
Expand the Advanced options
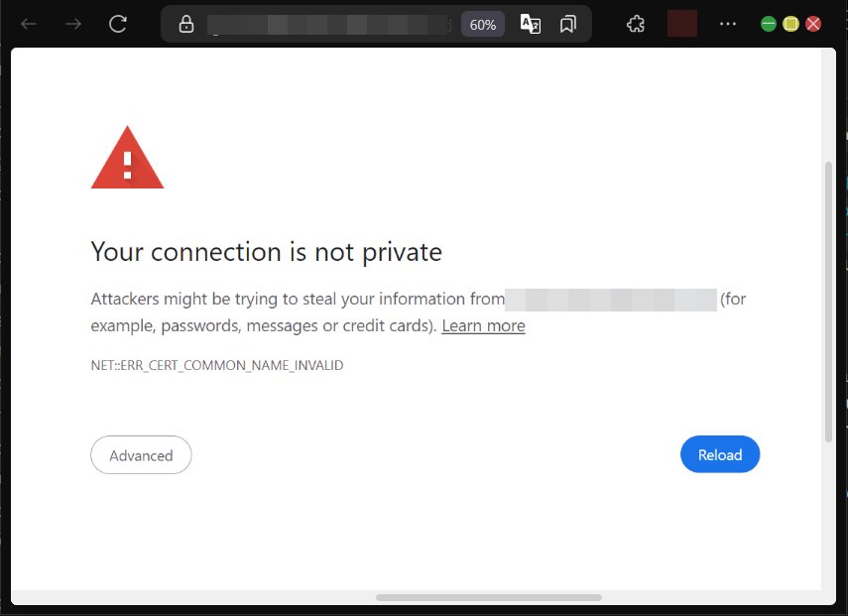pos(141,455)
